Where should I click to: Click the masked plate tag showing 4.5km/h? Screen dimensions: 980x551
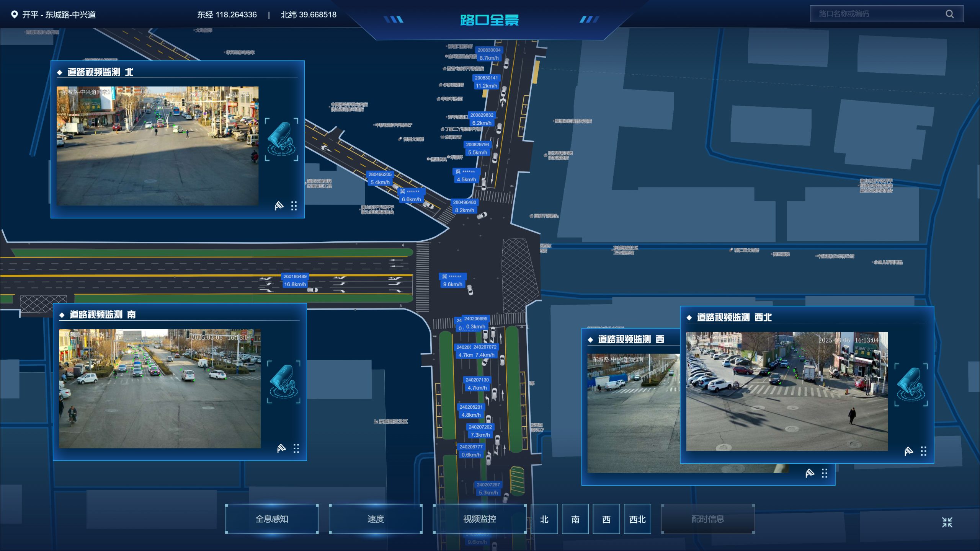click(466, 176)
